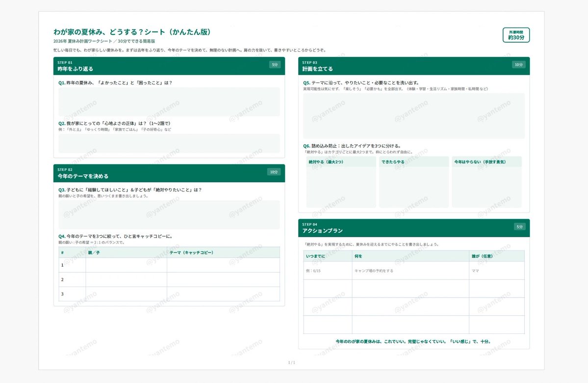Click the Q3 hint 親の願いと子の希望を
This screenshot has height=383, width=588.
point(103,196)
